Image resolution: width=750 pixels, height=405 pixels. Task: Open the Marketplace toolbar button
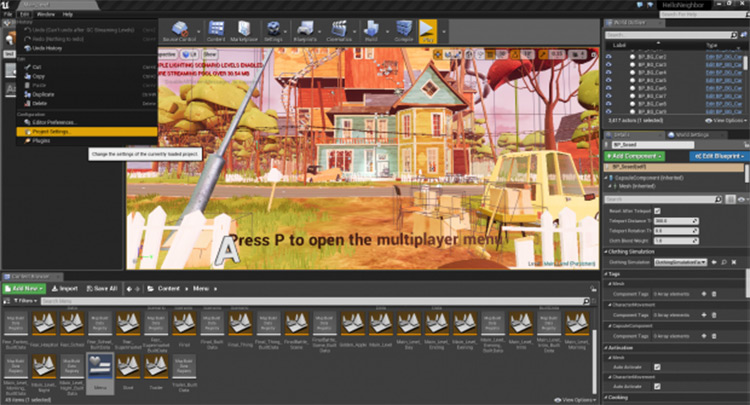pos(244,32)
